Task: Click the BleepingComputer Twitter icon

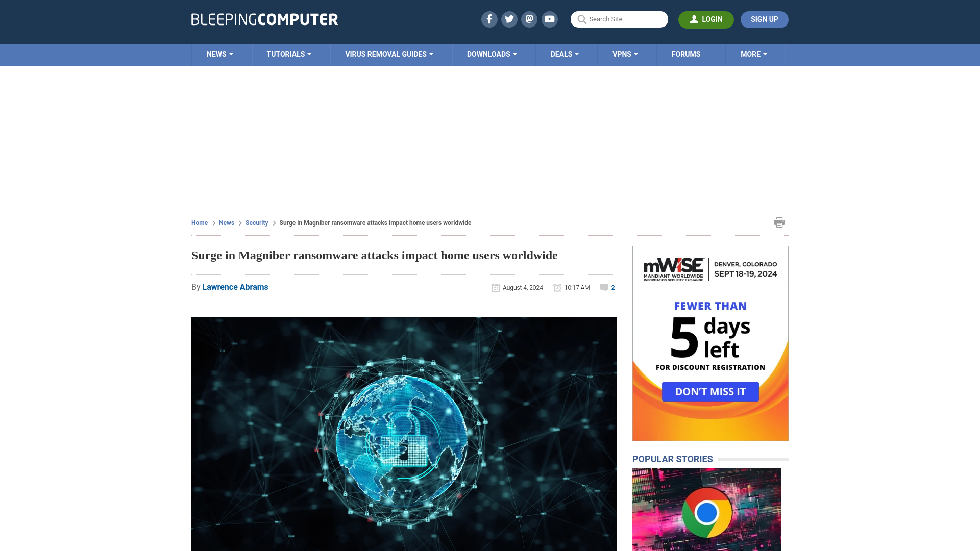Action: pos(509,19)
